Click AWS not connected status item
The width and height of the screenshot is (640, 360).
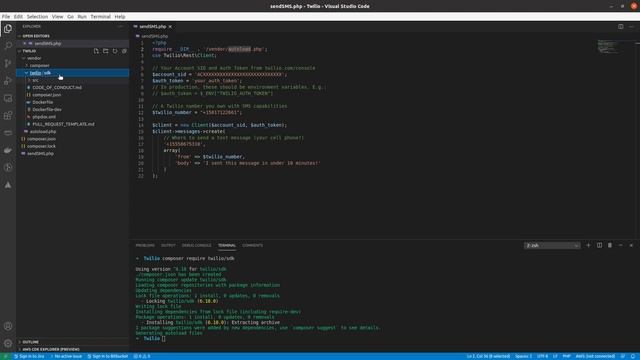tap(595, 356)
